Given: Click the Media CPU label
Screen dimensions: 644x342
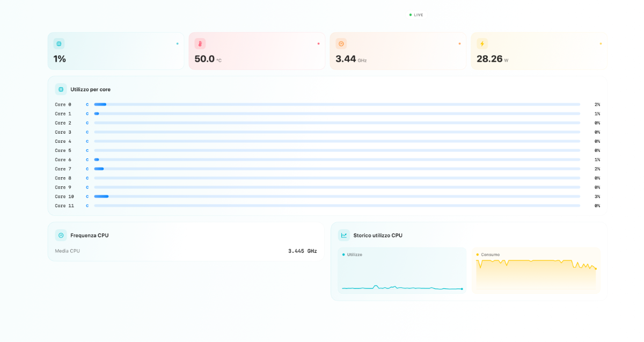Looking at the screenshot, I should (67, 251).
